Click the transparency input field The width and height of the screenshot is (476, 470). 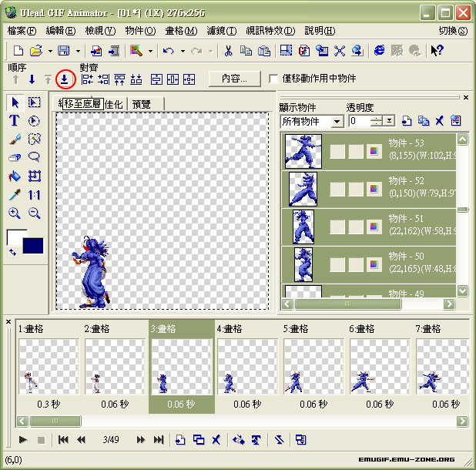point(360,121)
